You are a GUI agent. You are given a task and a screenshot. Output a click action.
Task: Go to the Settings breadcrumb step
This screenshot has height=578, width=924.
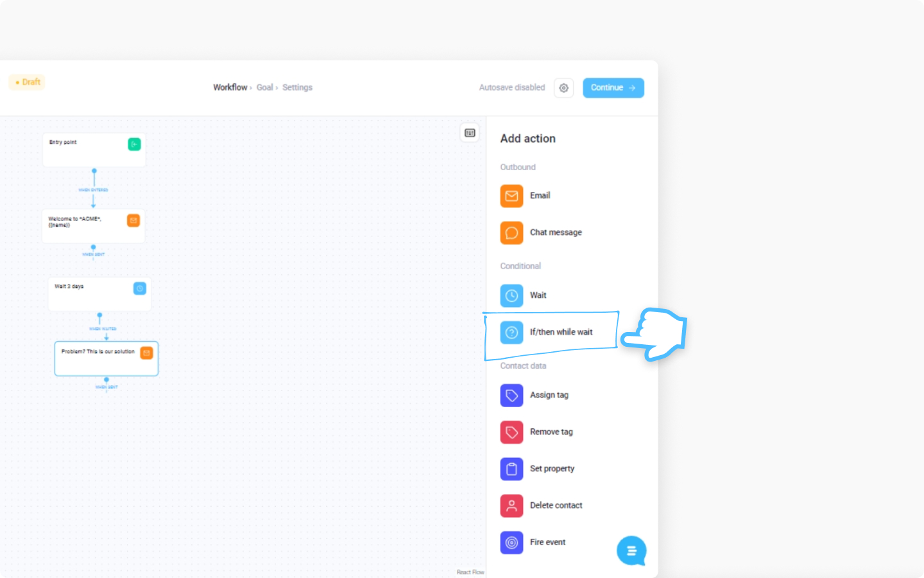tap(297, 87)
